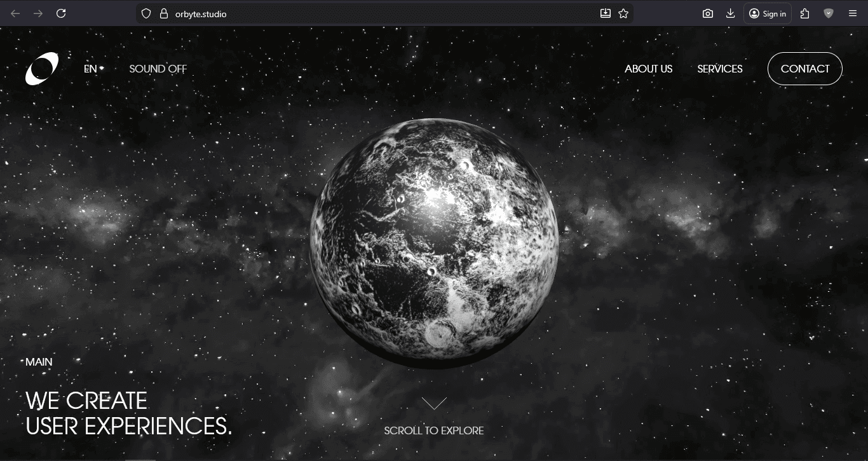Open the EN language dropdown
This screenshot has width=868, height=461.
click(x=93, y=69)
